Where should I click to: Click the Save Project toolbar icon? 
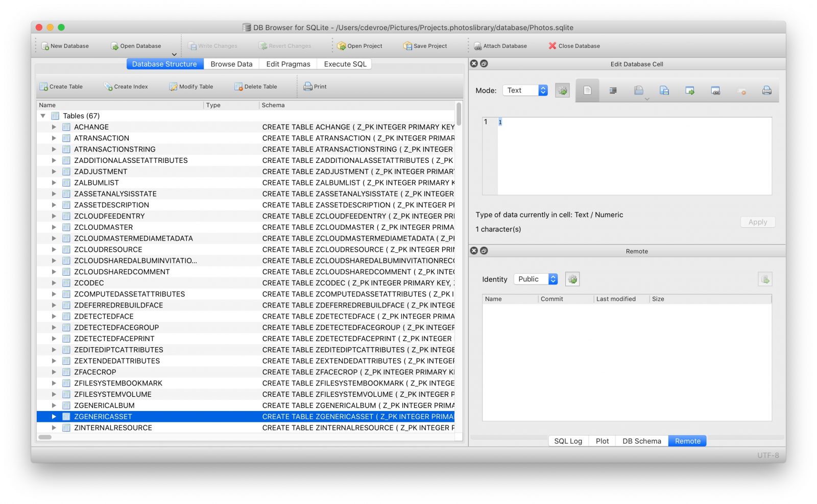pyautogui.click(x=407, y=46)
